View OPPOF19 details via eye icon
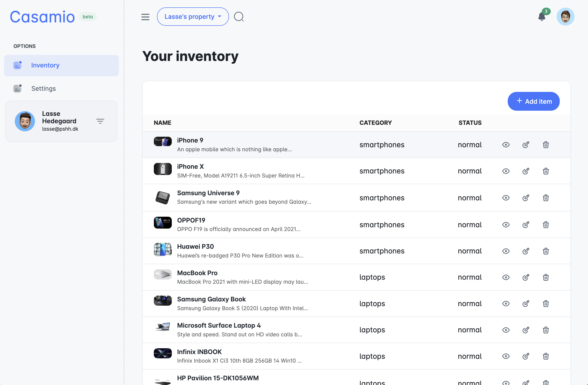 (506, 225)
